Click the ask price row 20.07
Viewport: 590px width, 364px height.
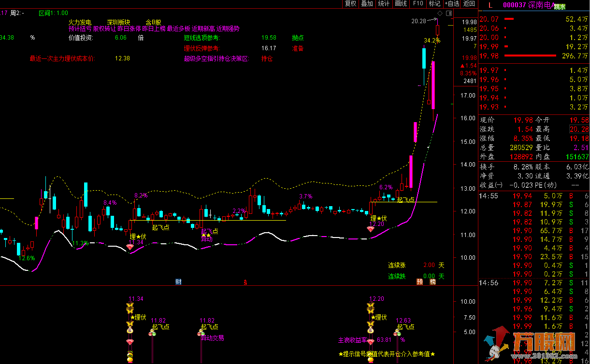tap(534, 19)
